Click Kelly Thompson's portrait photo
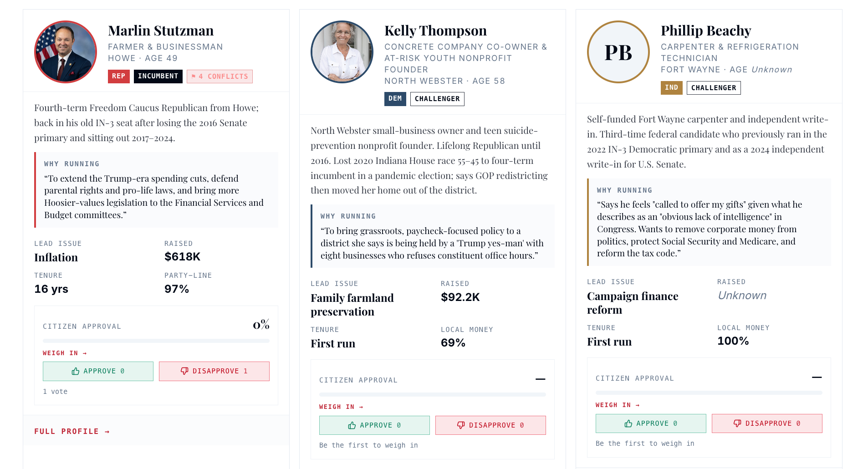The height and width of the screenshot is (469, 868). [x=342, y=52]
